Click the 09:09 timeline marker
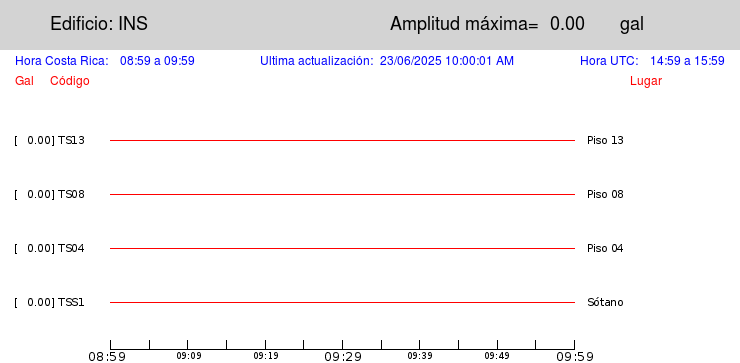 click(189, 356)
